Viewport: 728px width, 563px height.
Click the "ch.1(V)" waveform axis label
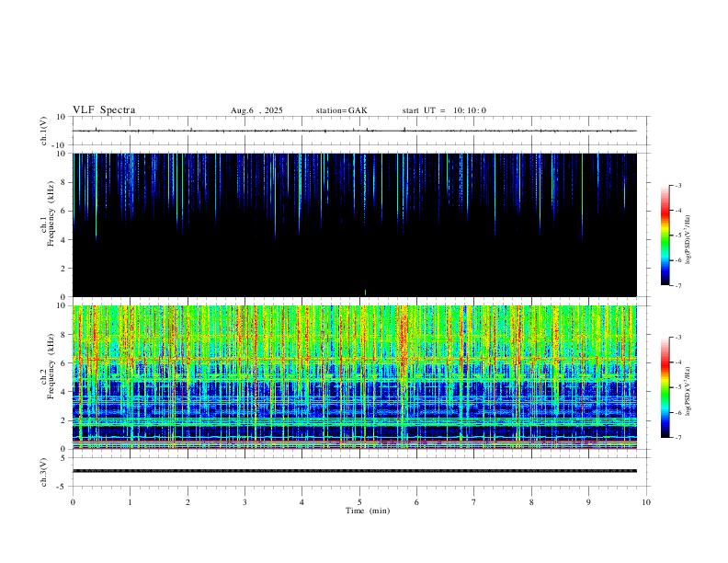click(x=44, y=131)
